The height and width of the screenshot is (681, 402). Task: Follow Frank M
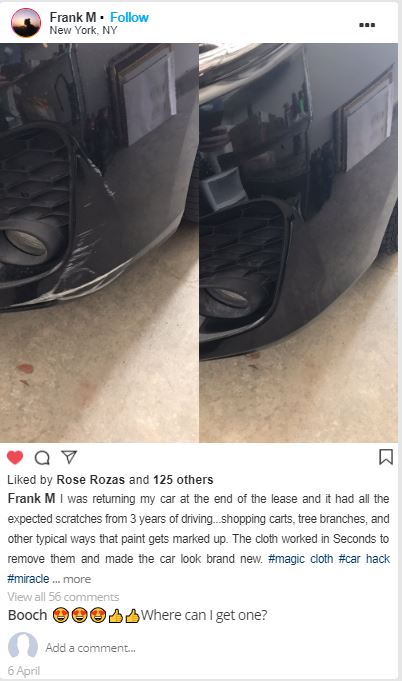point(129,17)
